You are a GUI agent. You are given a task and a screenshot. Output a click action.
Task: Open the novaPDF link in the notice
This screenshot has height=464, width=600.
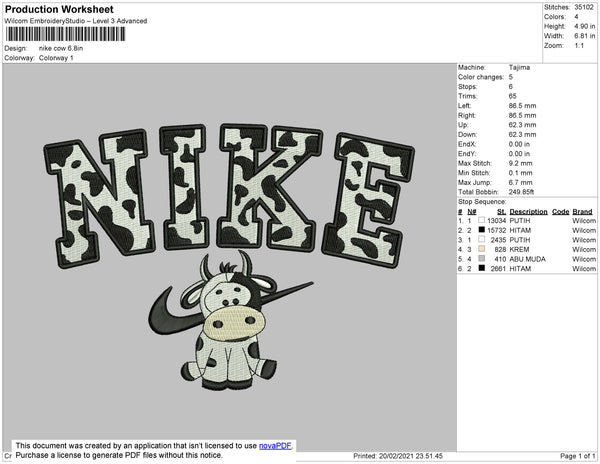click(275, 446)
